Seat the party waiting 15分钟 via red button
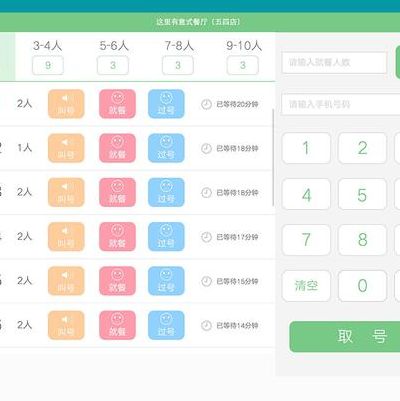The height and width of the screenshot is (401, 400). click(117, 281)
